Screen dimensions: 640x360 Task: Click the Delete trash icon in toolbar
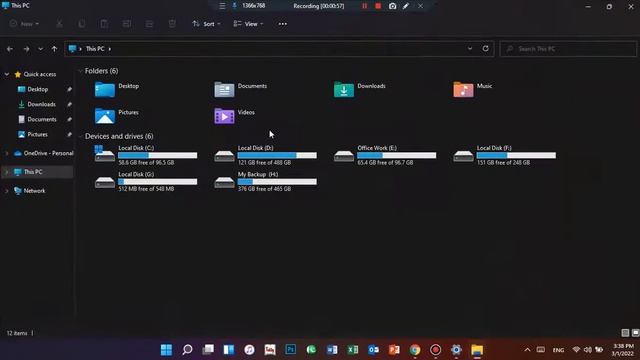[x=172, y=24]
